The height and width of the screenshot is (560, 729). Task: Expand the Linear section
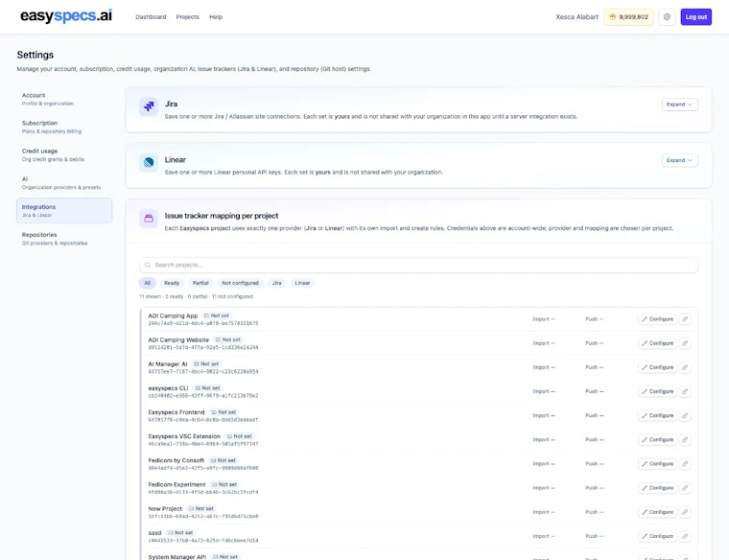(x=679, y=160)
